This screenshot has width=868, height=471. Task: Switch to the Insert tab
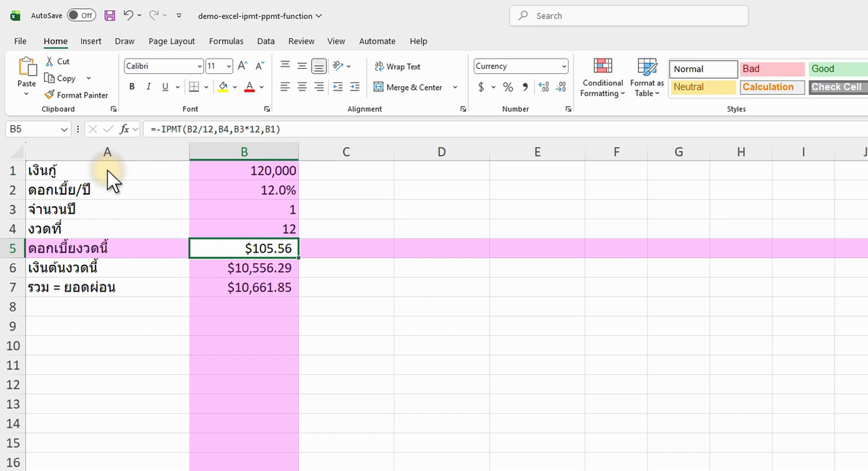click(91, 41)
